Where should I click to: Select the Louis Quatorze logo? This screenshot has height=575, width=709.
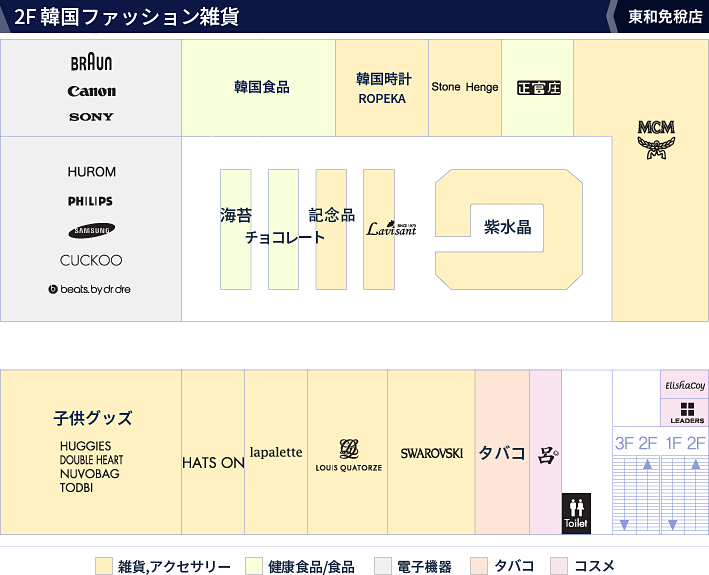pos(349,455)
